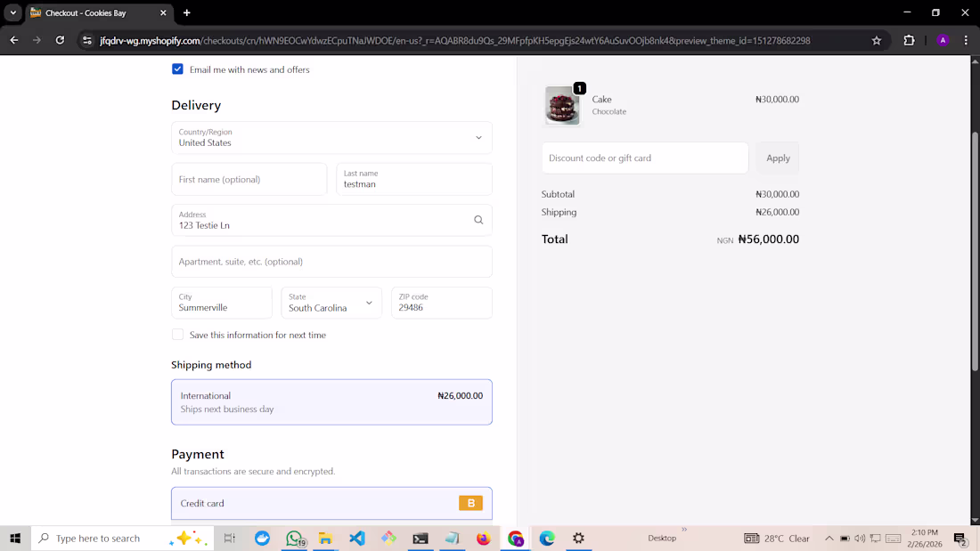The image size is (980, 551).
Task: Open a new browser tab
Action: click(x=186, y=12)
